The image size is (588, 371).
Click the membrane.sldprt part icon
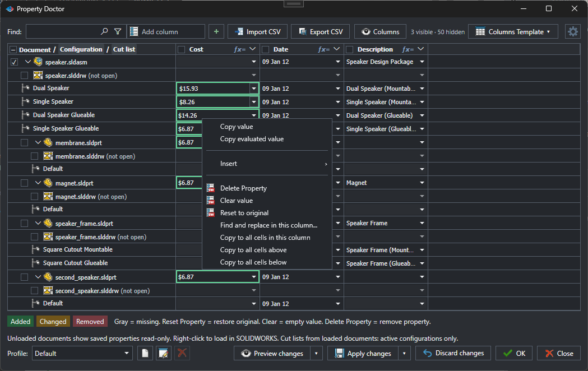coord(48,142)
